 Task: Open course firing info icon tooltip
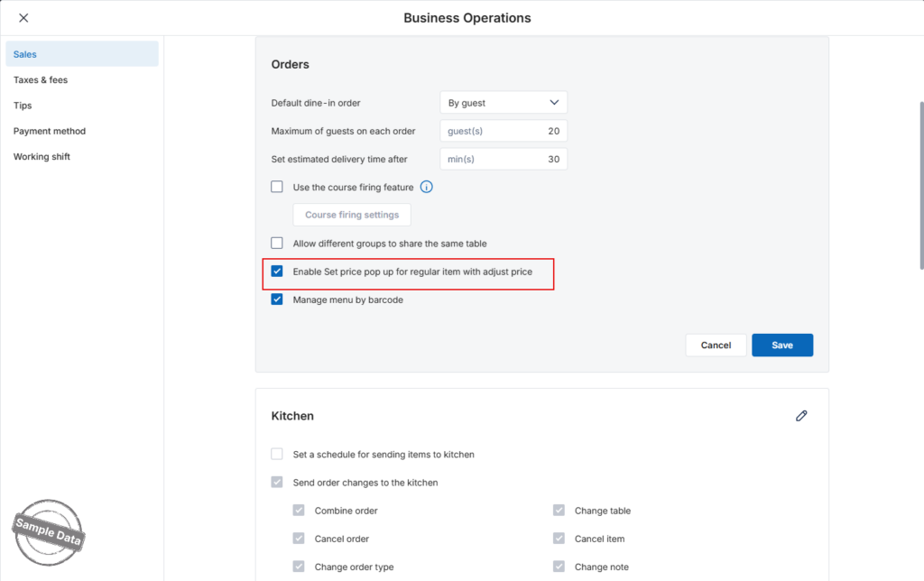coord(426,187)
